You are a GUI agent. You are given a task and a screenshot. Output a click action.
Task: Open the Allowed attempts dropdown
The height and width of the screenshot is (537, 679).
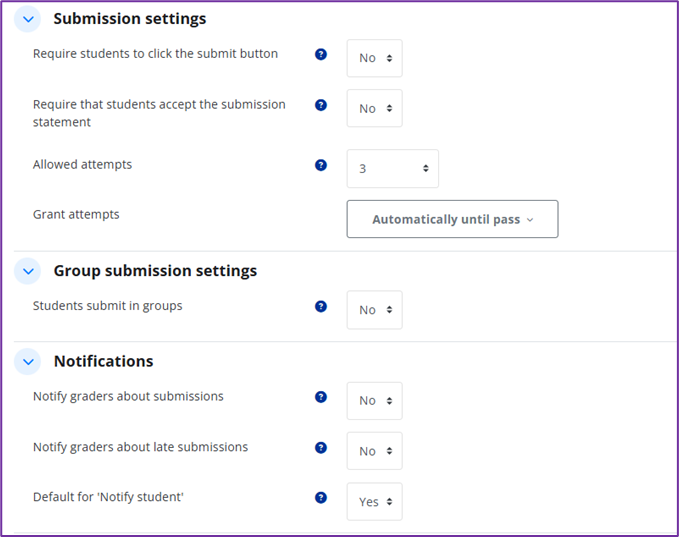point(392,169)
